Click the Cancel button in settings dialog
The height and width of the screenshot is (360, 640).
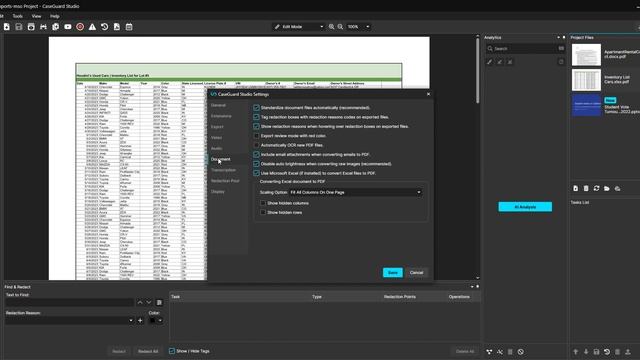[x=416, y=273]
